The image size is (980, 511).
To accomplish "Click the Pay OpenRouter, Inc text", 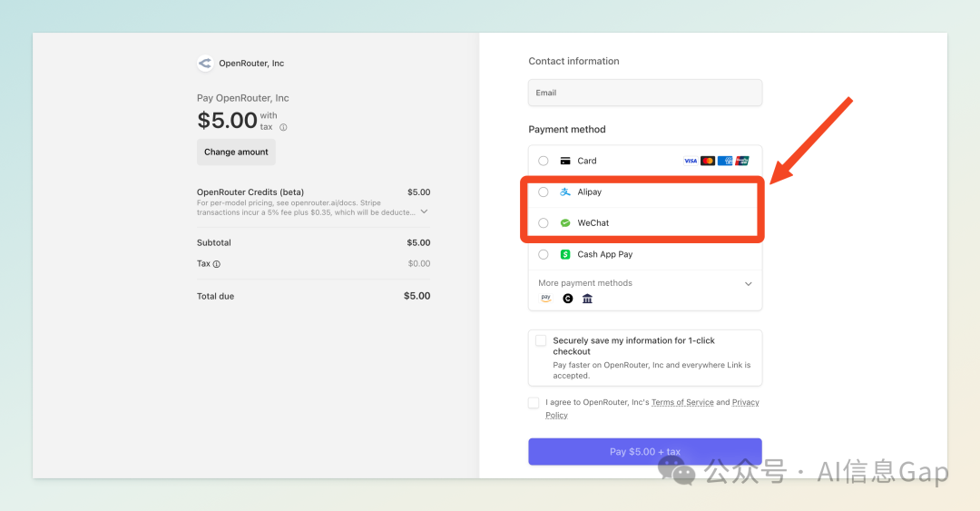I will 243,98.
